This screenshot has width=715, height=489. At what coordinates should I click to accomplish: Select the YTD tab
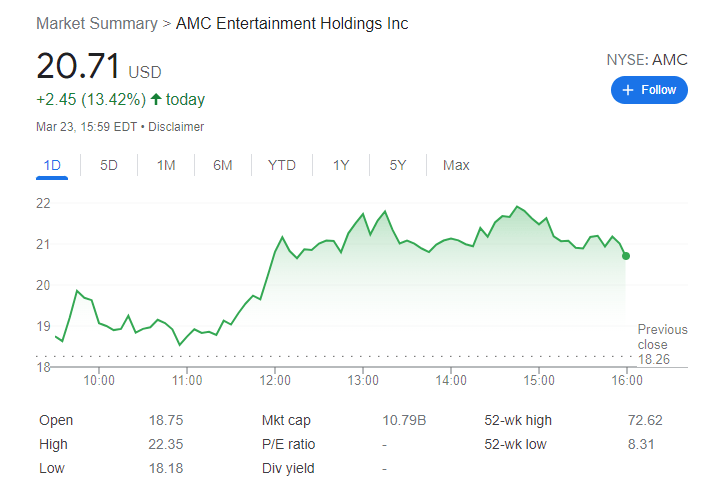pos(281,165)
